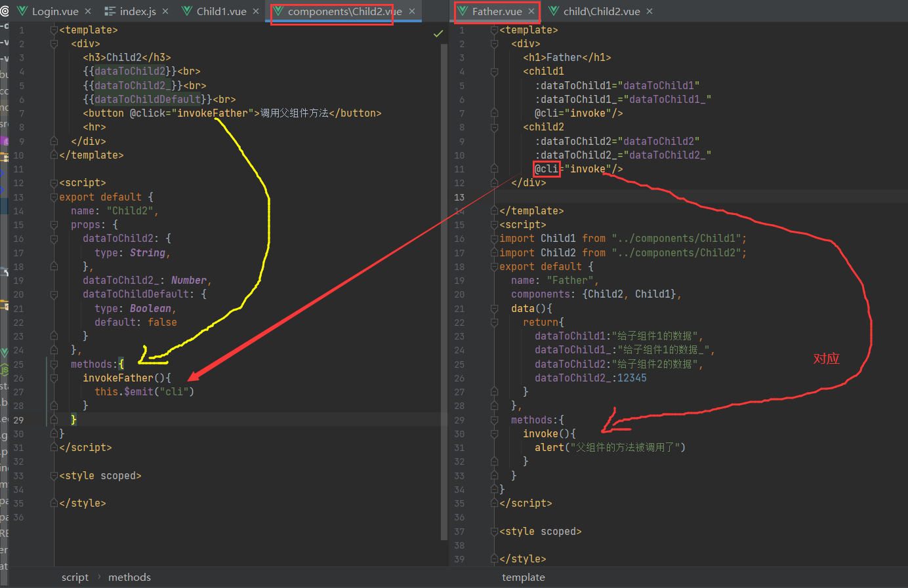Click the methods breadcrumb in the left pane
The width and height of the screenshot is (908, 588).
point(129,577)
